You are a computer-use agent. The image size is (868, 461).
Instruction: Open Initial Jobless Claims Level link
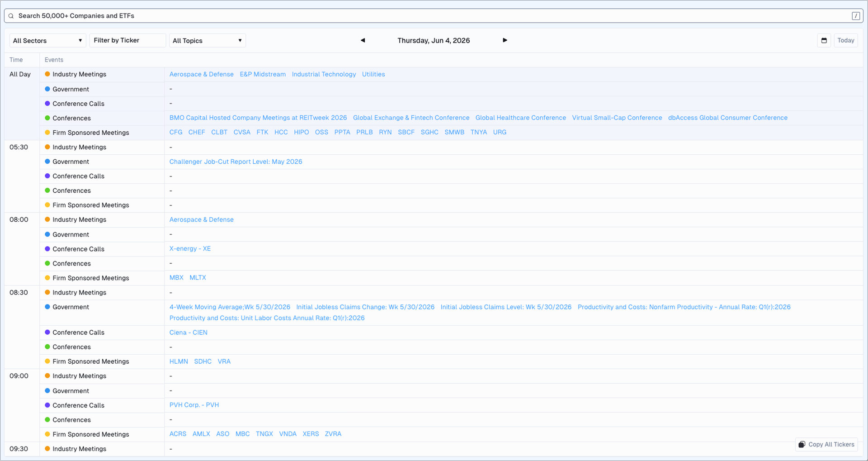[x=506, y=307]
